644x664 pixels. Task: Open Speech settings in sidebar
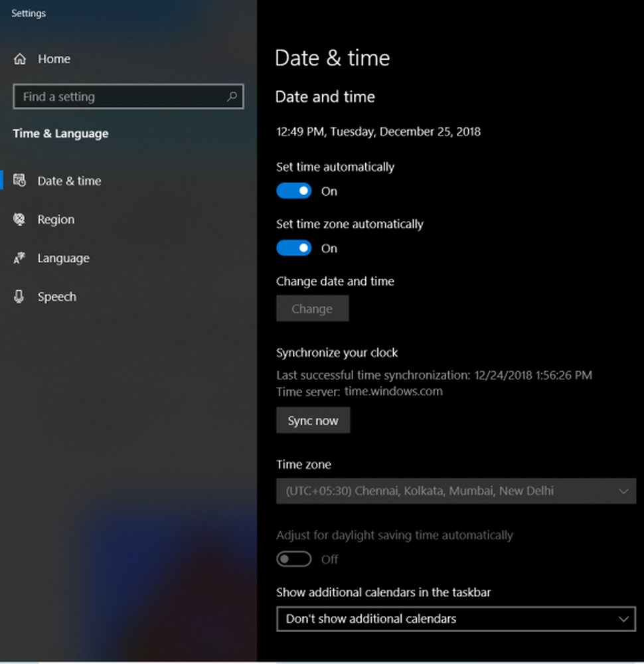56,297
